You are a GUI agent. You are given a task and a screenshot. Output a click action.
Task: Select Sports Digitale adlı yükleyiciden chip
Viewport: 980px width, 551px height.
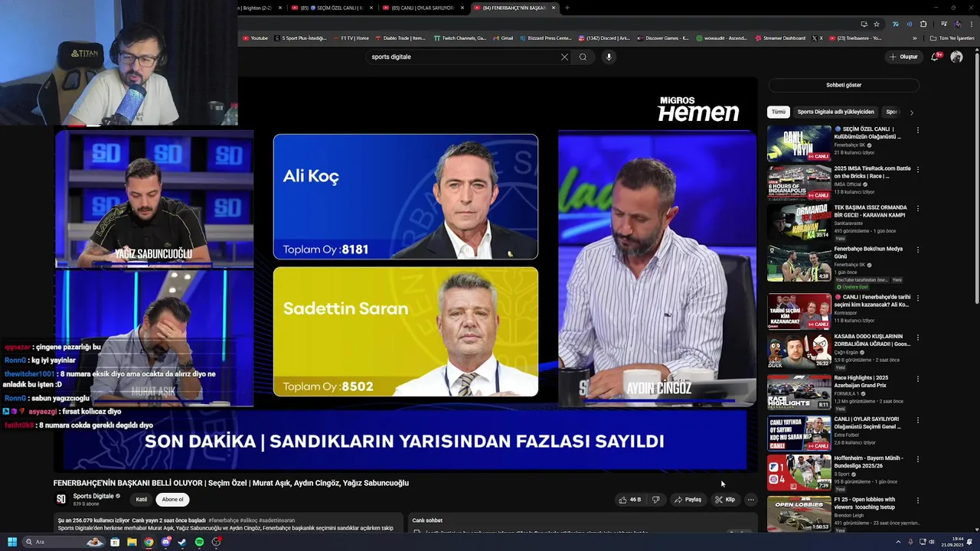(x=835, y=112)
